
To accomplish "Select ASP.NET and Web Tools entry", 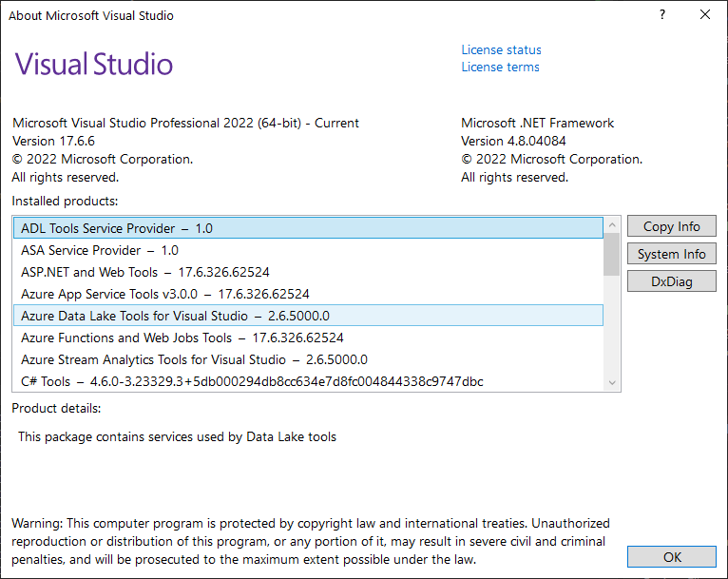I will click(308, 272).
